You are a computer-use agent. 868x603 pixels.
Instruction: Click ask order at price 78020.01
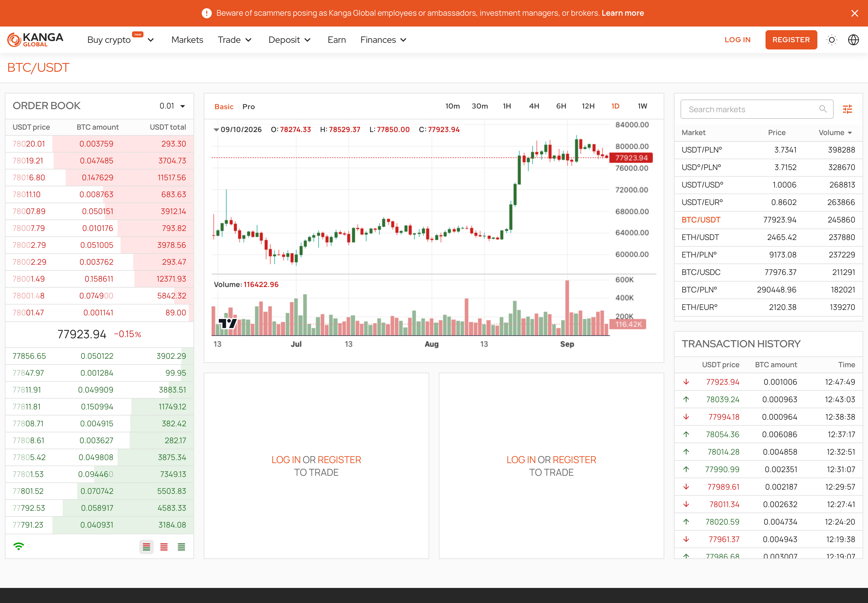99,144
